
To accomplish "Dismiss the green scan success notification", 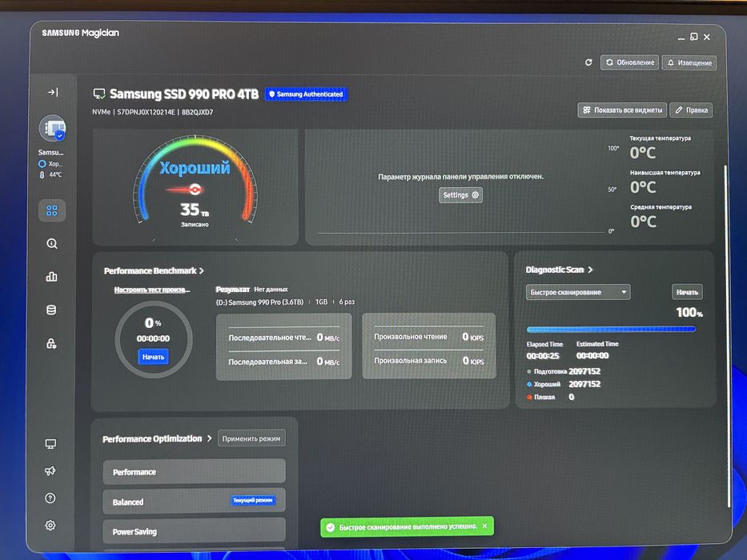I will coord(484,526).
